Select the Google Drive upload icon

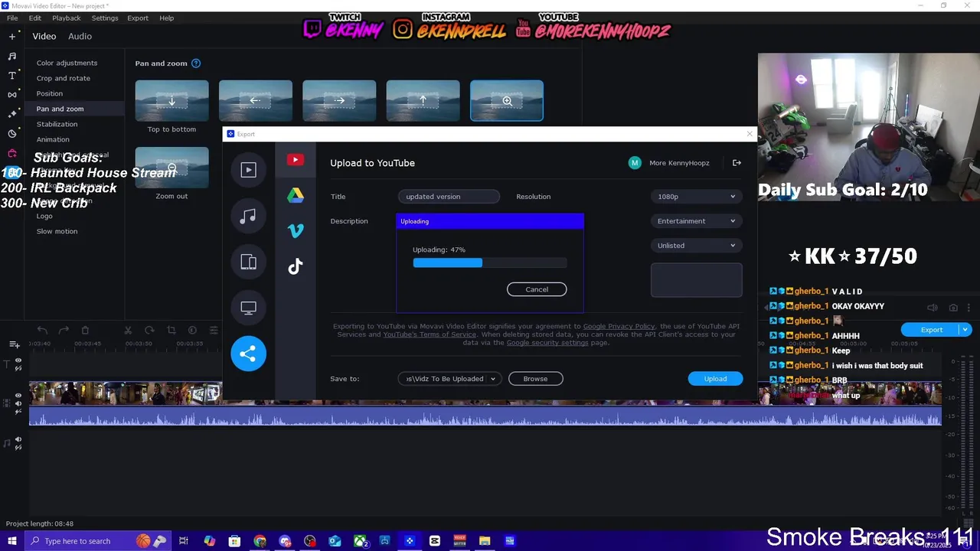(x=295, y=196)
